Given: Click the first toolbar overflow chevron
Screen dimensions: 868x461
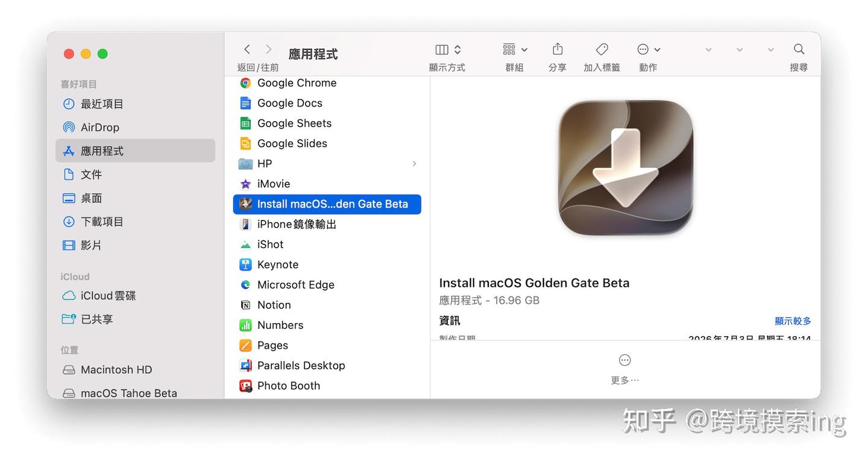Looking at the screenshot, I should 708,50.
